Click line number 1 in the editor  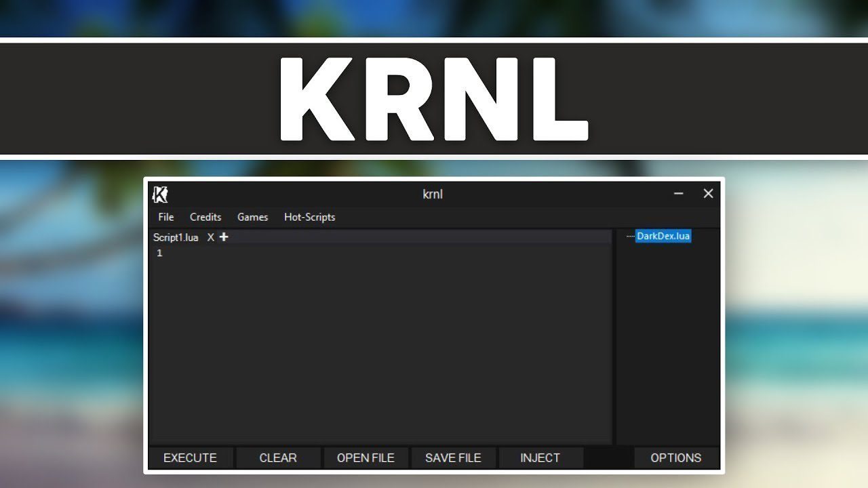pos(159,252)
